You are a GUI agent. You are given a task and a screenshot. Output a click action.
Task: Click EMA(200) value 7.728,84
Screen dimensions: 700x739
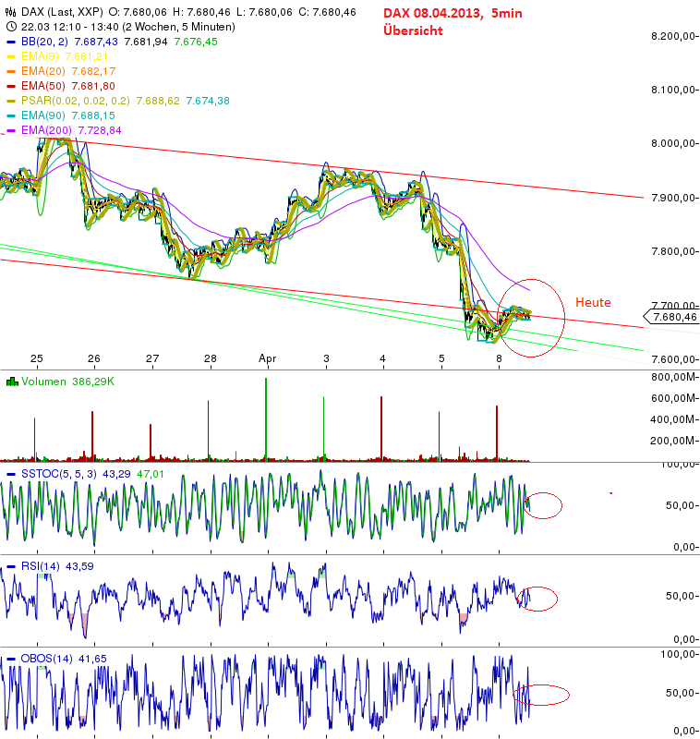[100, 130]
